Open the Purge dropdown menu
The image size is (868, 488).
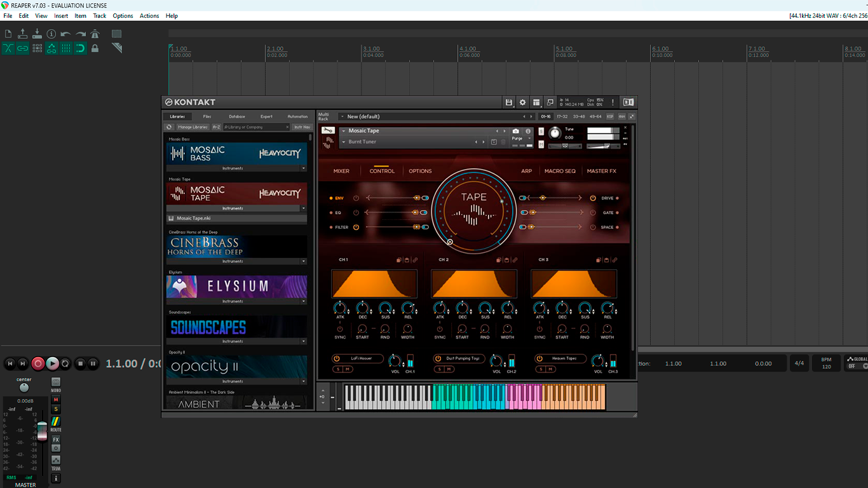pos(522,139)
